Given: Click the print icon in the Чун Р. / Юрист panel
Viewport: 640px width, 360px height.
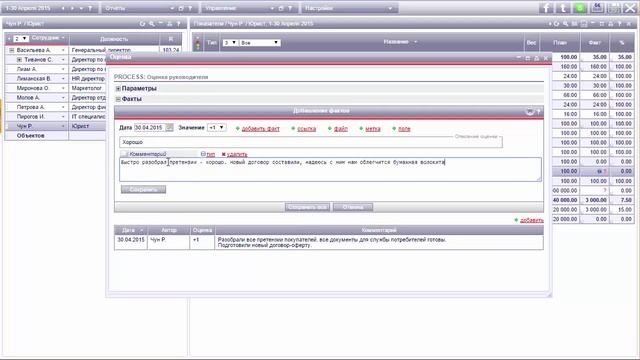Looking at the screenshot, I should pyautogui.click(x=170, y=24).
